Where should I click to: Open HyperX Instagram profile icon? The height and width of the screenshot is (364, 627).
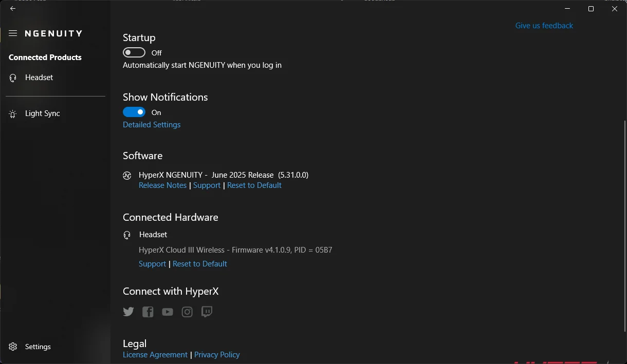[187, 312]
